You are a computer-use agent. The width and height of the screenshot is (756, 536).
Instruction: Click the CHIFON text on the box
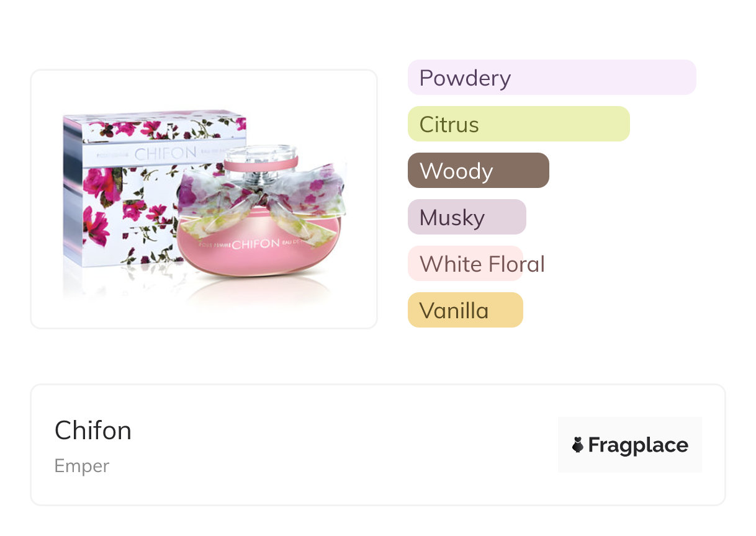pyautogui.click(x=165, y=153)
